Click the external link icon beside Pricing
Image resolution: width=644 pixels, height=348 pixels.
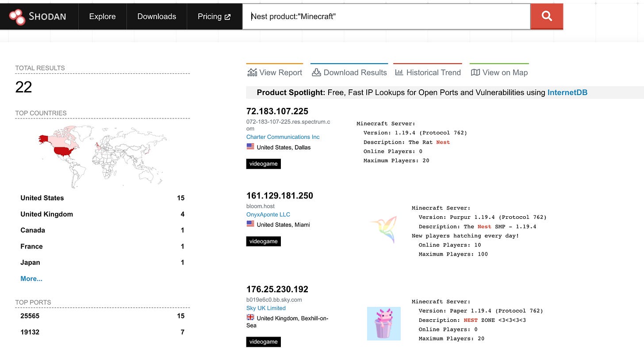click(228, 17)
